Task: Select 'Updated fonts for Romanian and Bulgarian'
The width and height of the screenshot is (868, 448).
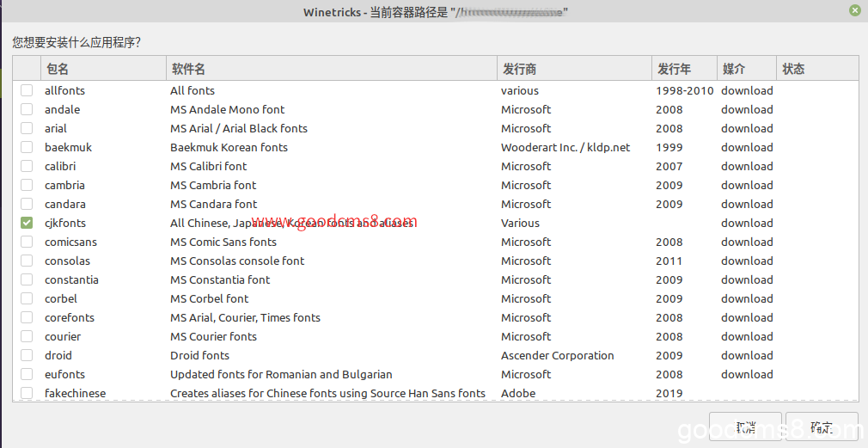Action: tap(281, 374)
